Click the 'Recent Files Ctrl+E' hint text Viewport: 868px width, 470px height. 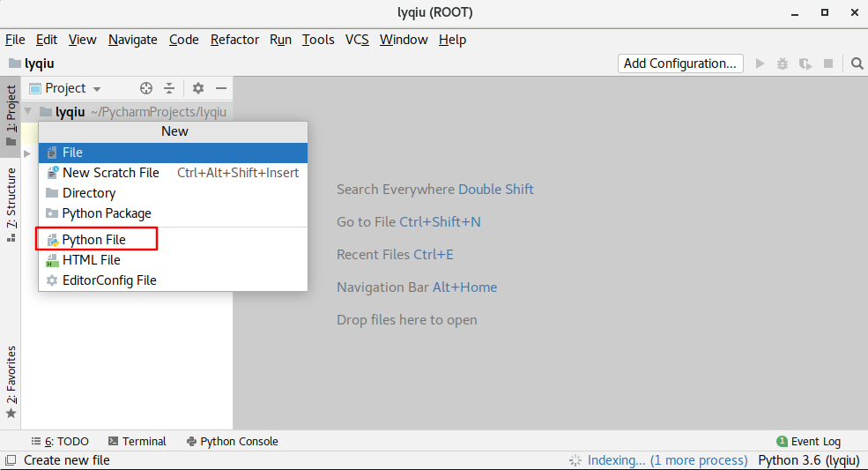coord(395,254)
